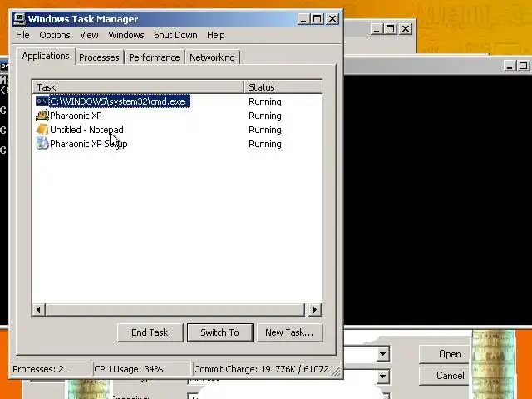Switch to the Applications tab
Viewport: 532px width, 399px height.
[46, 56]
